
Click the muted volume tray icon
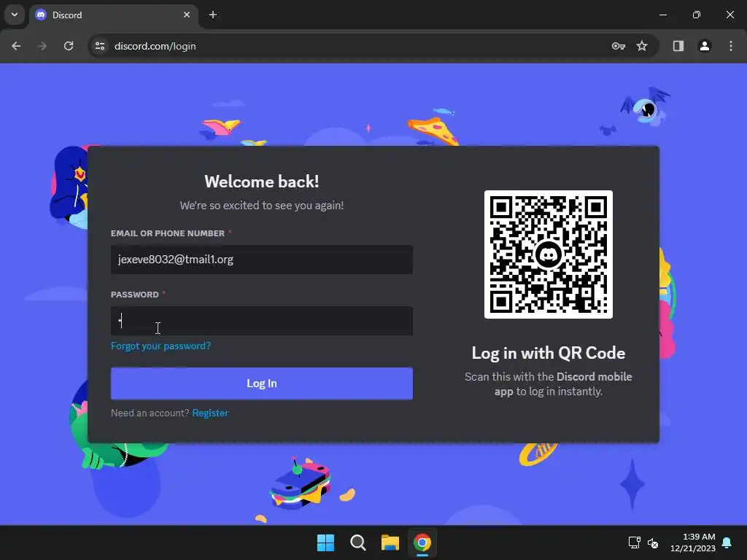[x=653, y=542]
